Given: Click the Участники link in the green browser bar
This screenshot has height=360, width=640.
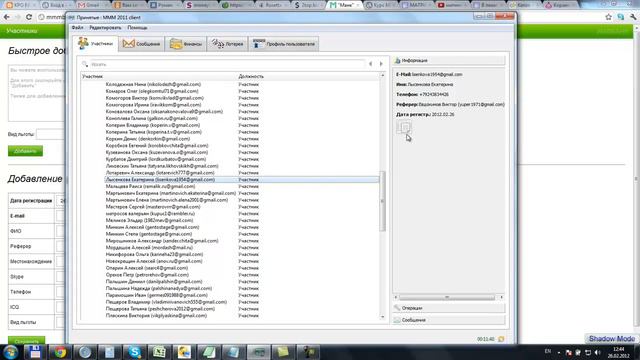Looking at the screenshot, I should (22, 31).
